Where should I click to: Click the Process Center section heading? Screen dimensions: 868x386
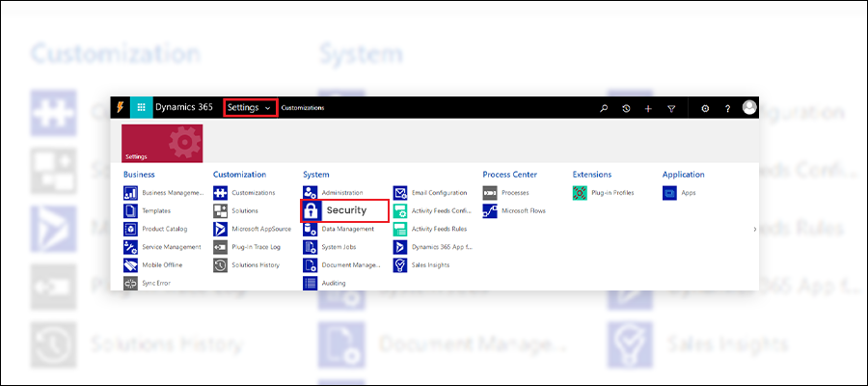[510, 175]
